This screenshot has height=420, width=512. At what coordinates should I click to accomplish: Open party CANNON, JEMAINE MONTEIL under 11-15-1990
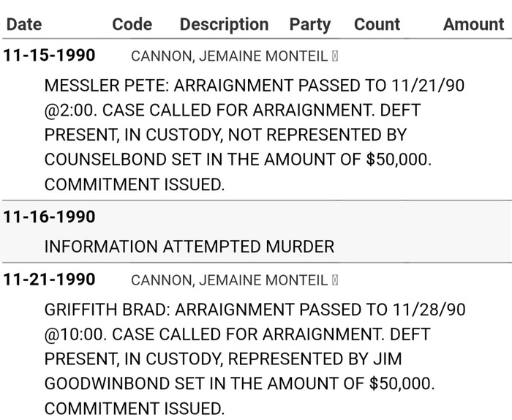pos(229,56)
